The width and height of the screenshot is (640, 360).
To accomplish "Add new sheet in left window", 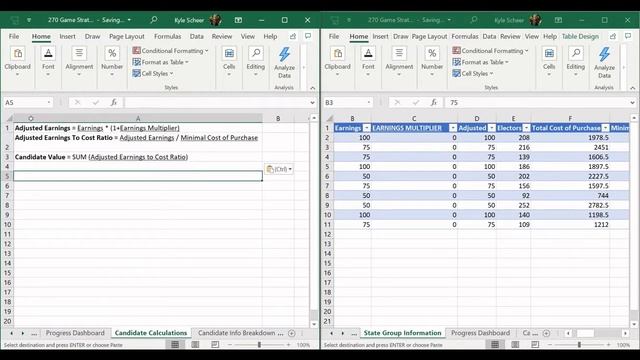I will (291, 333).
